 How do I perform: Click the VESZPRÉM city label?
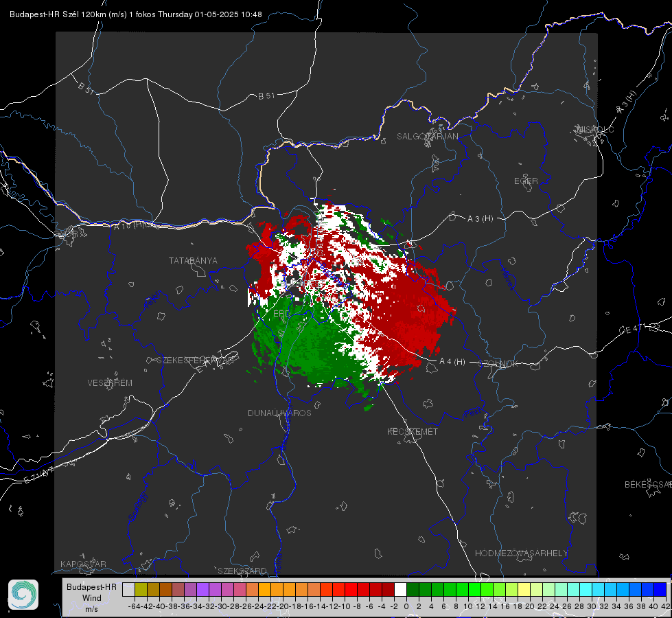click(x=110, y=382)
